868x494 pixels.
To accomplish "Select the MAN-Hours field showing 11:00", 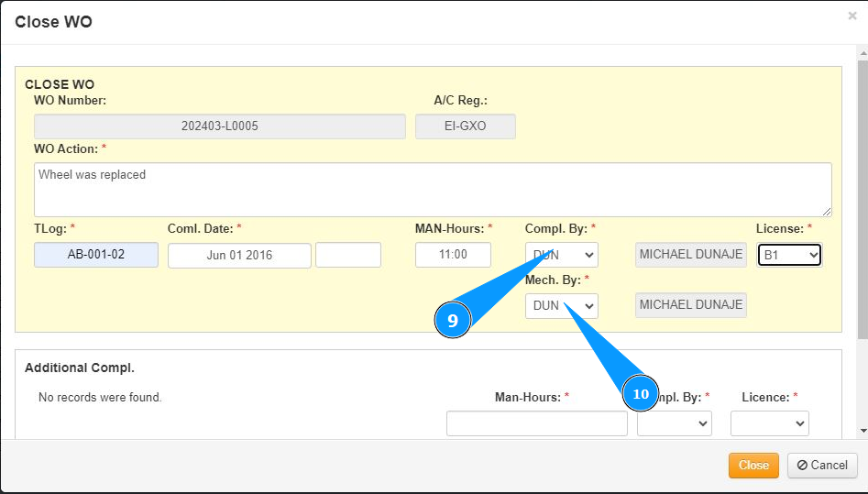I will [453, 255].
